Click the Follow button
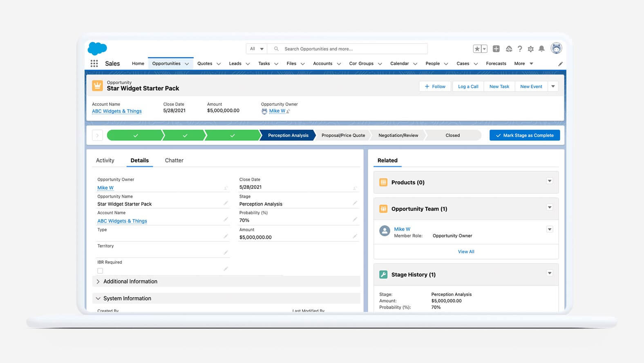 [x=435, y=86]
